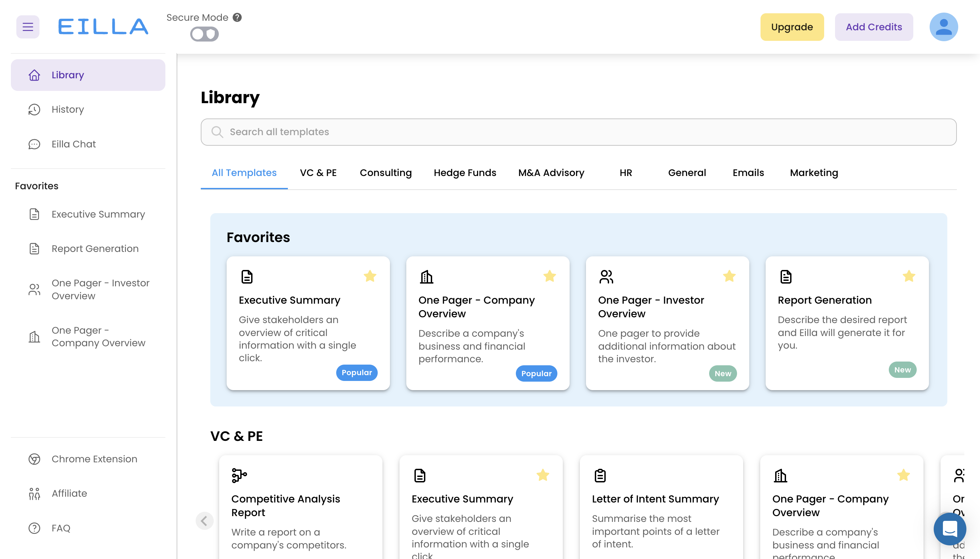Focus the Search all templates field

(578, 132)
